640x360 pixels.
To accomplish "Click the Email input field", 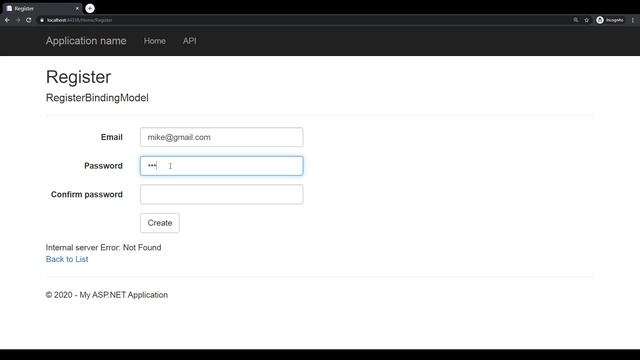I will coord(222,137).
